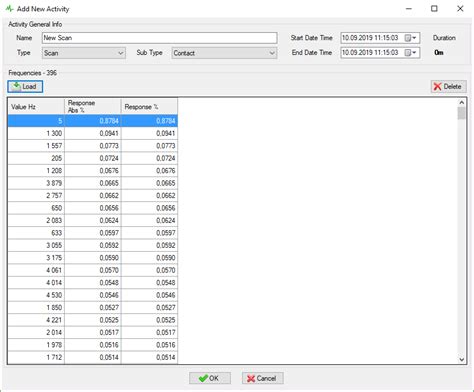Viewport: 474px width, 392px height.
Task: Sort by the Response Abs % column header
Action: click(x=93, y=107)
